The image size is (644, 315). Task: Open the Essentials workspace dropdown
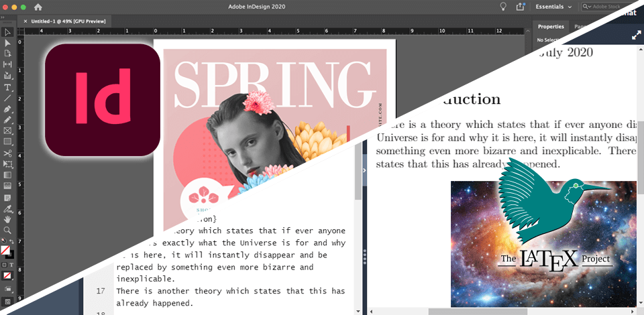[553, 7]
